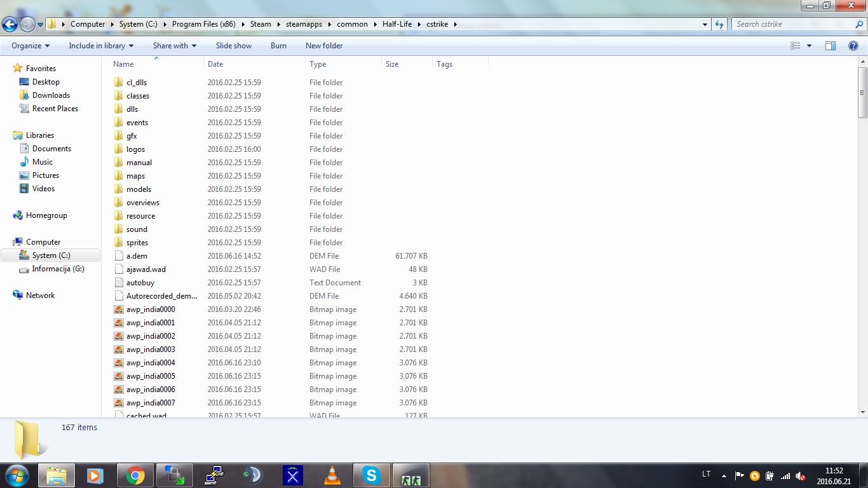Click Half-Life segment in address path
Image resolution: width=868 pixels, height=488 pixels.
pos(398,24)
